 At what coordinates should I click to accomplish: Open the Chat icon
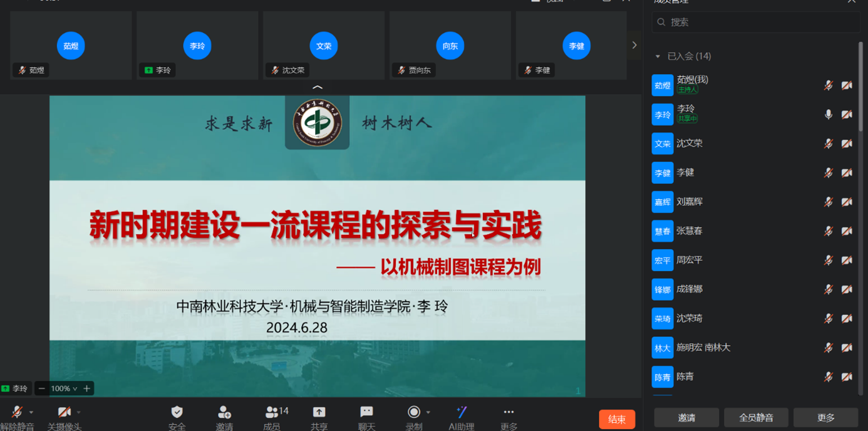366,412
